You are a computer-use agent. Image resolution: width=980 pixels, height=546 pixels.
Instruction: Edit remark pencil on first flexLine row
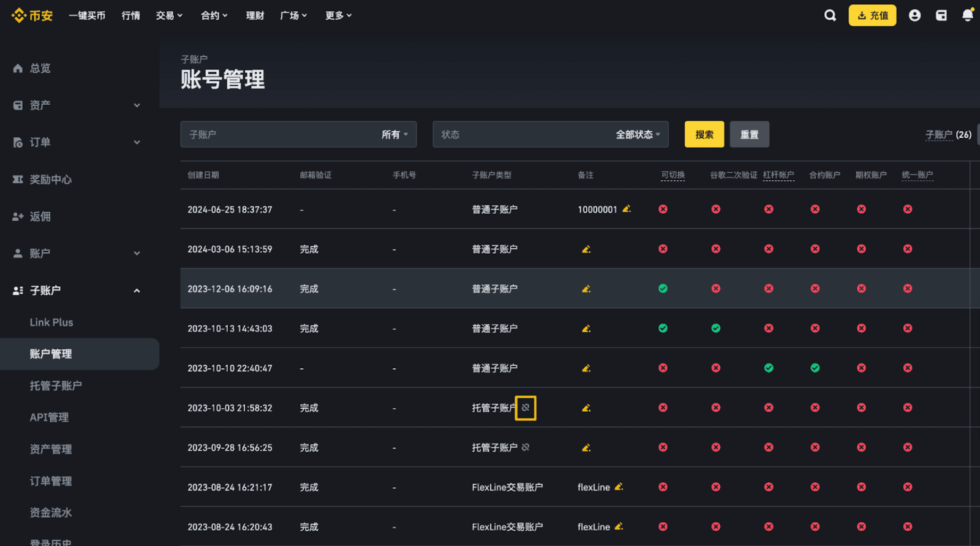pyautogui.click(x=619, y=487)
